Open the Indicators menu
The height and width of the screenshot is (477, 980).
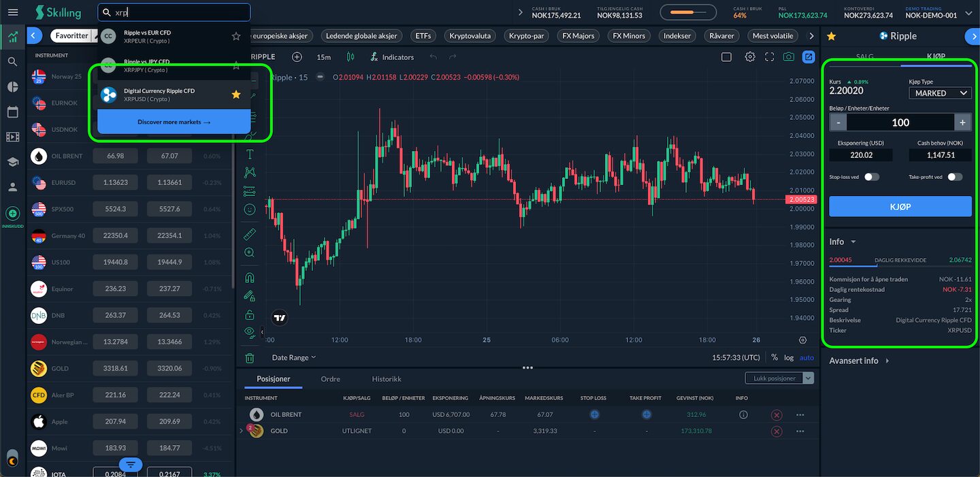click(x=392, y=57)
